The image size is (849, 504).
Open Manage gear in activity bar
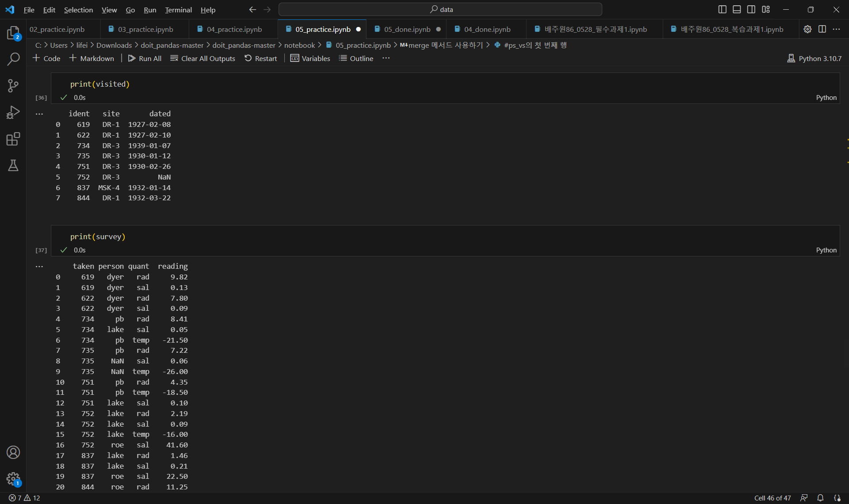pyautogui.click(x=13, y=478)
